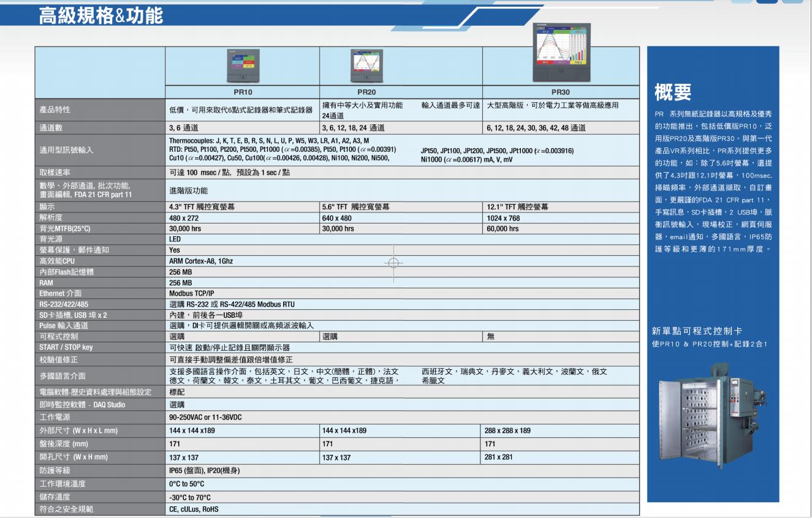
Task: Click the '3, 6 通道' cell for PR10
Action: point(184,128)
